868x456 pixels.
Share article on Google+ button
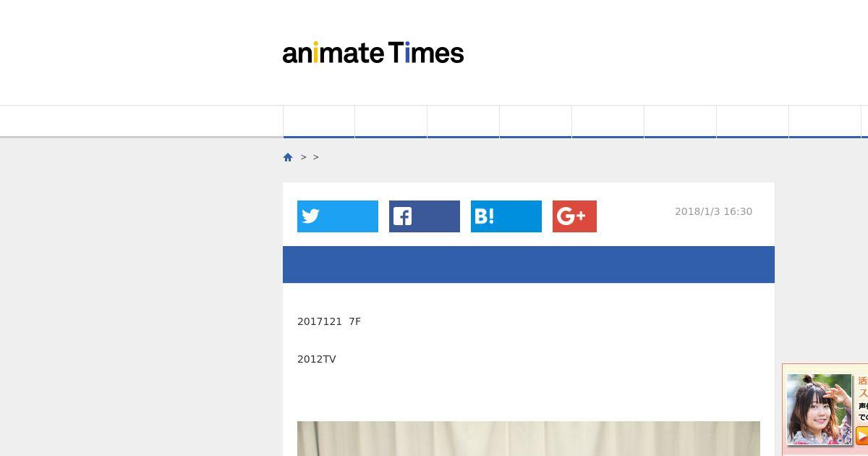click(x=574, y=216)
